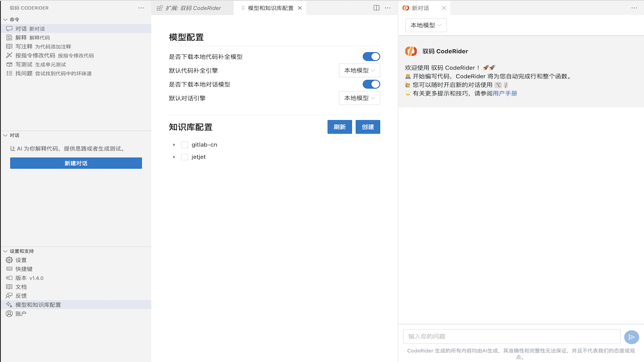
Task: Click the feedback icon for 反馈
Action: pos(9,296)
